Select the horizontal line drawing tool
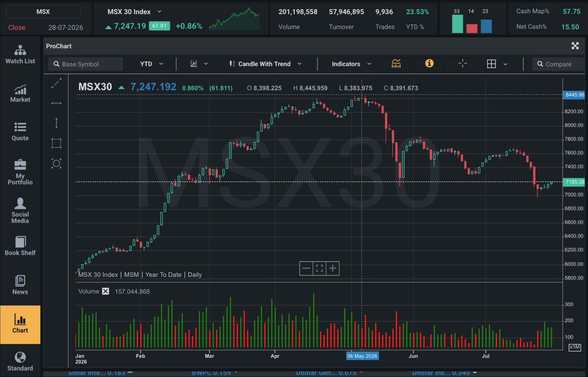 56,103
